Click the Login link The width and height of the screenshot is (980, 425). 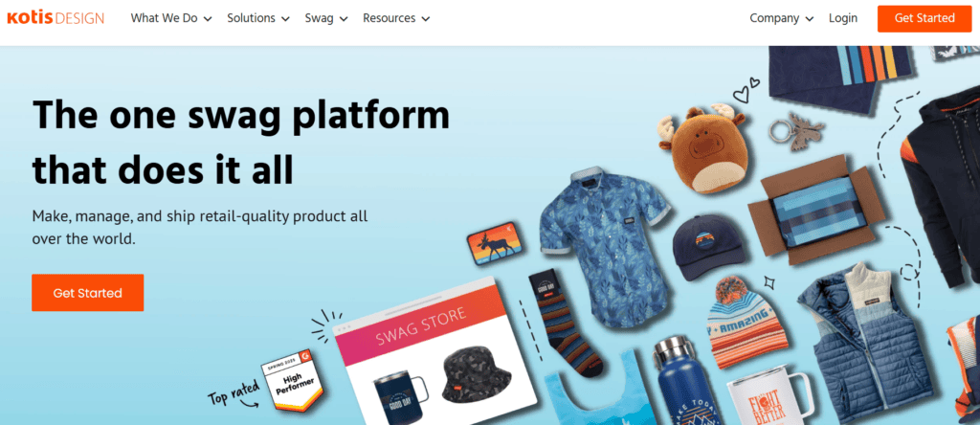pos(843,18)
